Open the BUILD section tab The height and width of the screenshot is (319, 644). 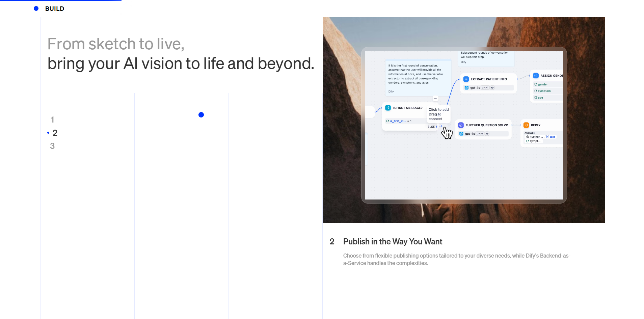point(54,9)
